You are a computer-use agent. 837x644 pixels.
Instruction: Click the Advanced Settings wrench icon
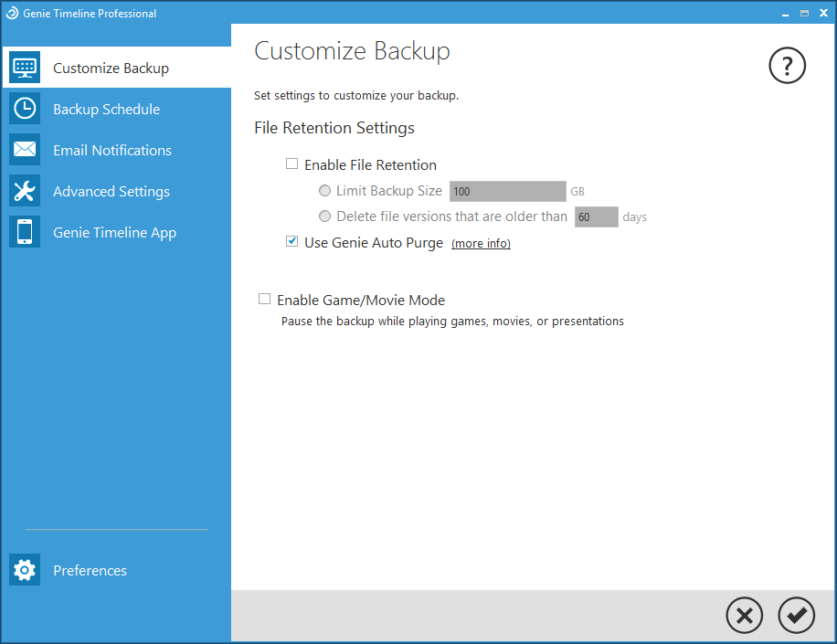[25, 191]
